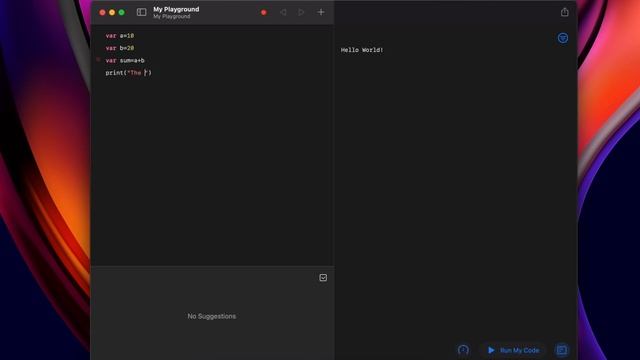Close the playground window with red button
Viewport: 640px width, 360px height.
[102, 13]
